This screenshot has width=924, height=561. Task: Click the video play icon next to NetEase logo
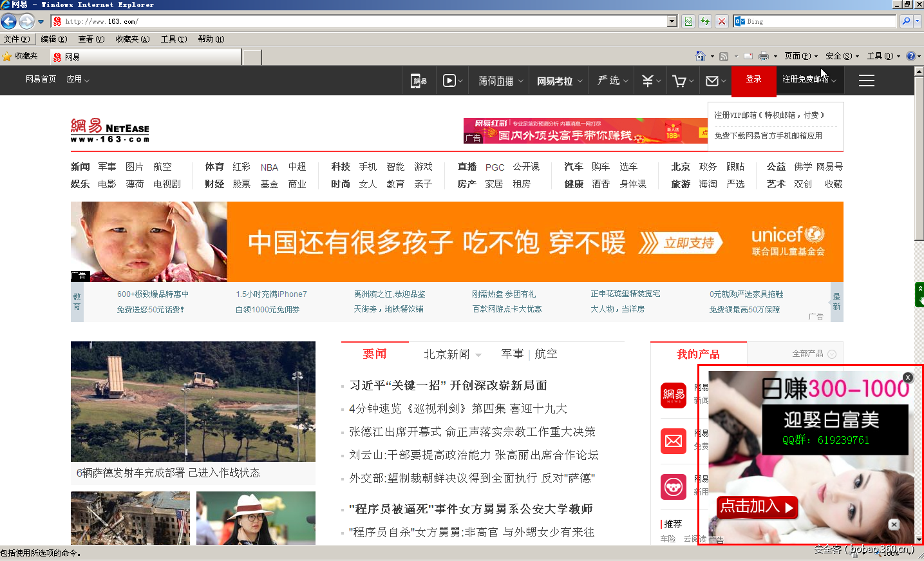(450, 81)
